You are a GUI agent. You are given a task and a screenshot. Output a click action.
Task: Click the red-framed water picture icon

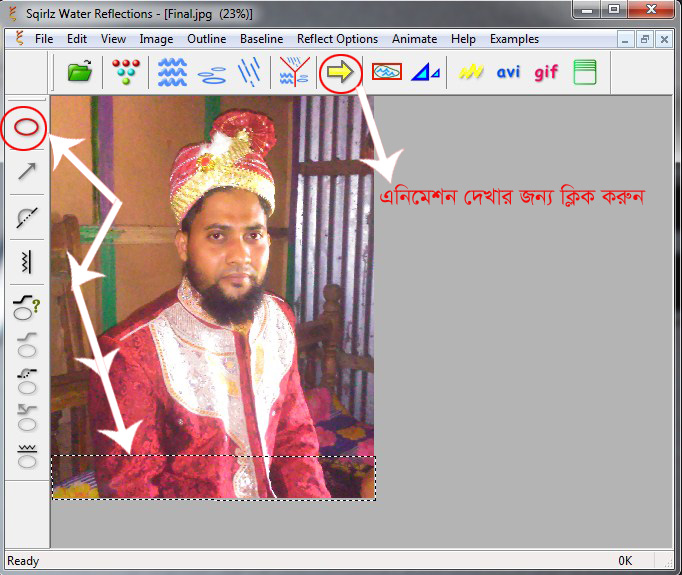(387, 72)
